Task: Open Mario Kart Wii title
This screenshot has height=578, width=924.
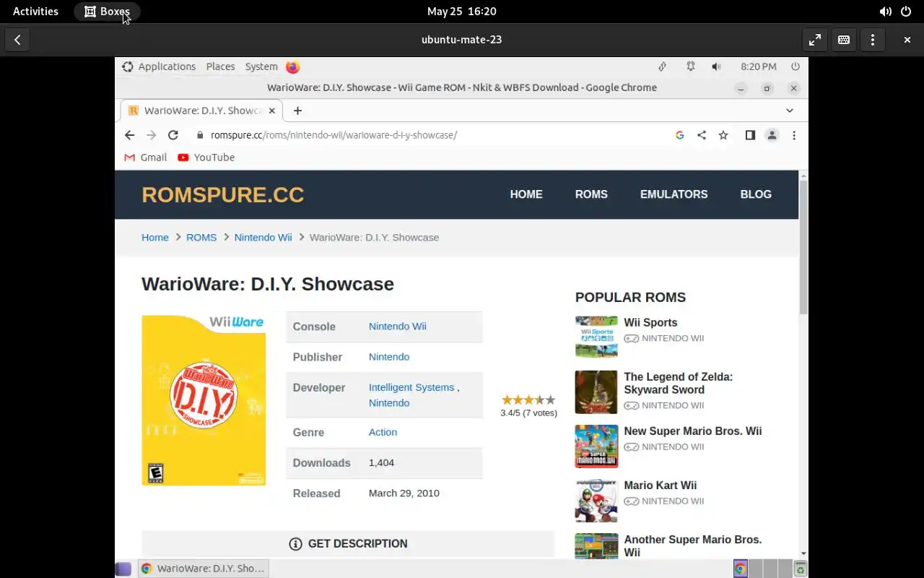Action: click(661, 486)
